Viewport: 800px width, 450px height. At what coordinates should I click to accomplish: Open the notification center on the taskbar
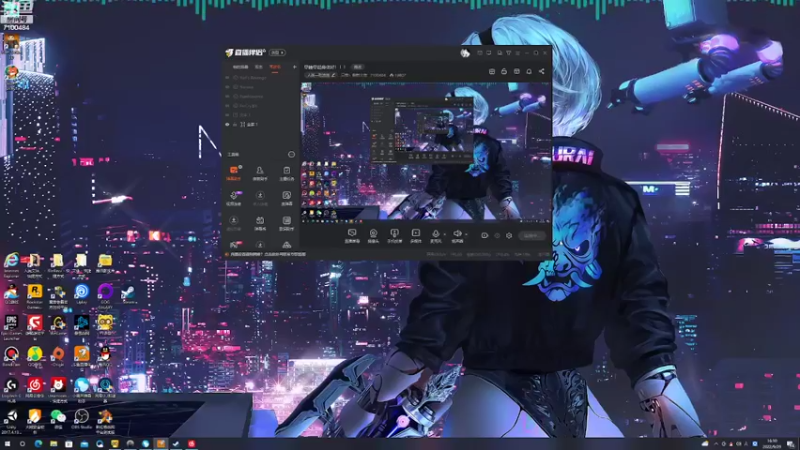791,444
